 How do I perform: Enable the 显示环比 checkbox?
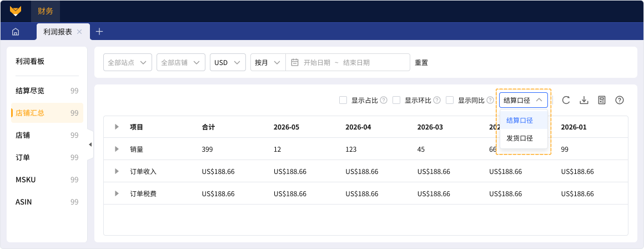point(396,100)
